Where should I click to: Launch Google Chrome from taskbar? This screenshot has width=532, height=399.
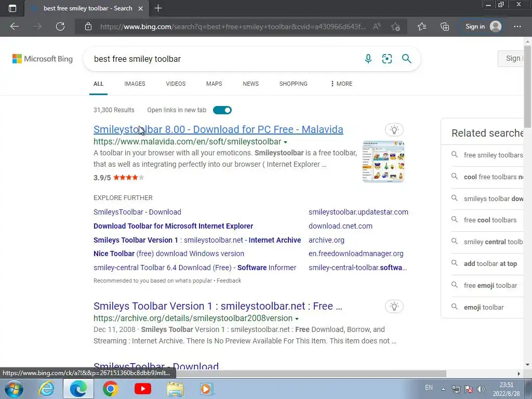click(x=111, y=389)
